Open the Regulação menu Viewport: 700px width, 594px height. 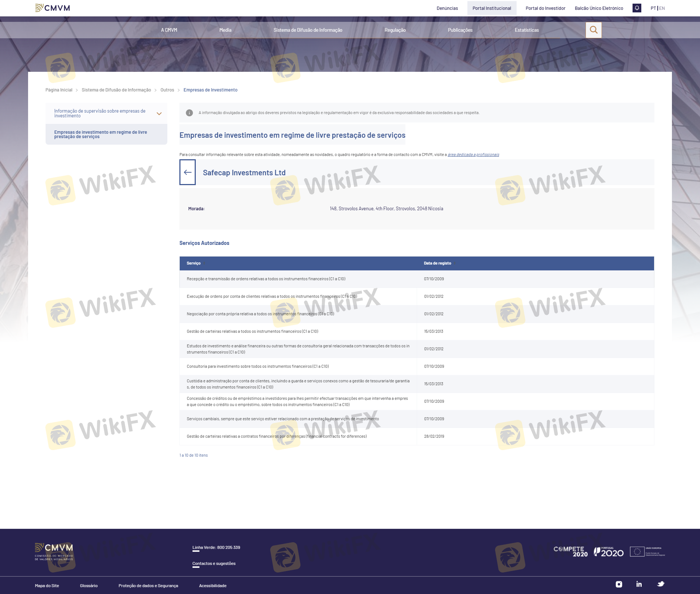point(395,30)
